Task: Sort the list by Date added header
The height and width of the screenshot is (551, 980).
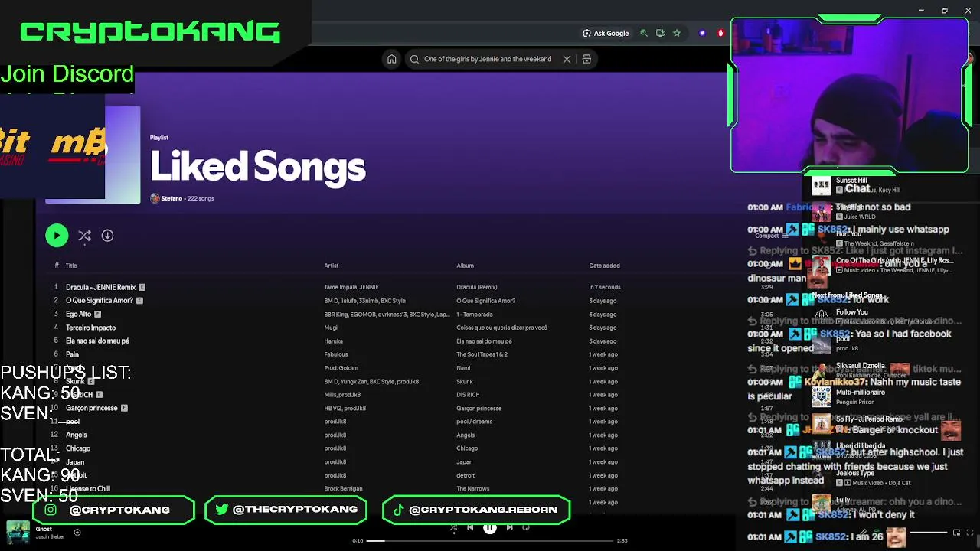Action: pyautogui.click(x=604, y=266)
